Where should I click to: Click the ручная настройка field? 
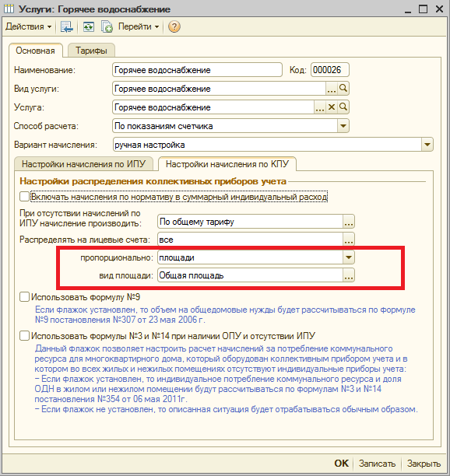point(267,145)
